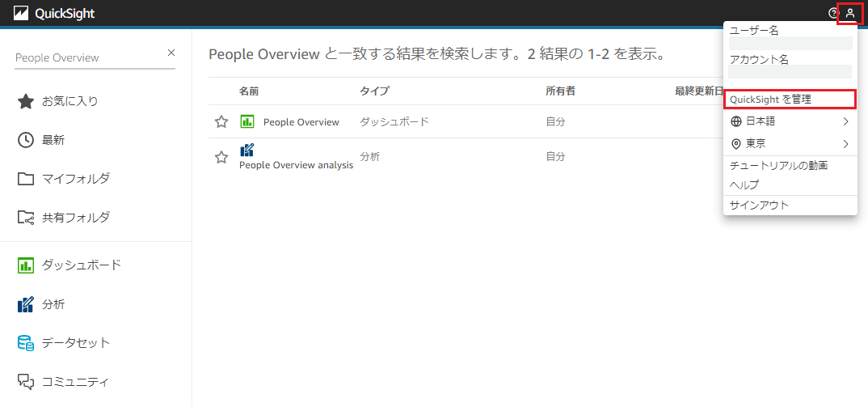Click 自分 owner in the dashboard row
The image size is (868, 407).
click(555, 121)
